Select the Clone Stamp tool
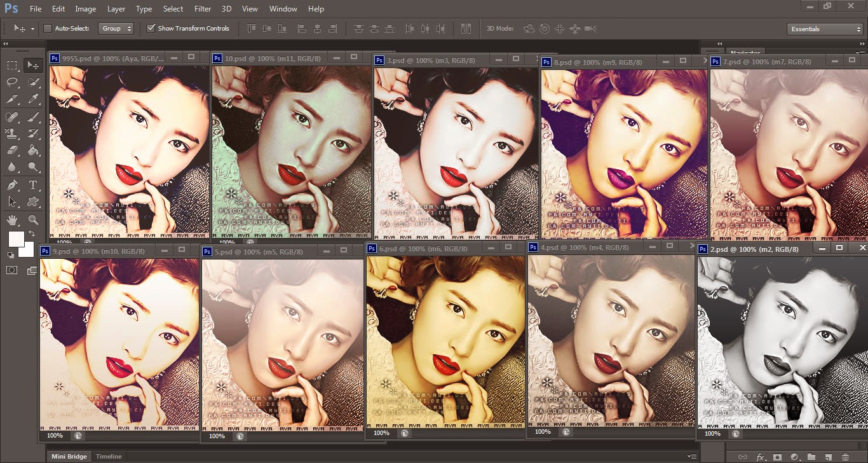The image size is (868, 463). tap(12, 134)
